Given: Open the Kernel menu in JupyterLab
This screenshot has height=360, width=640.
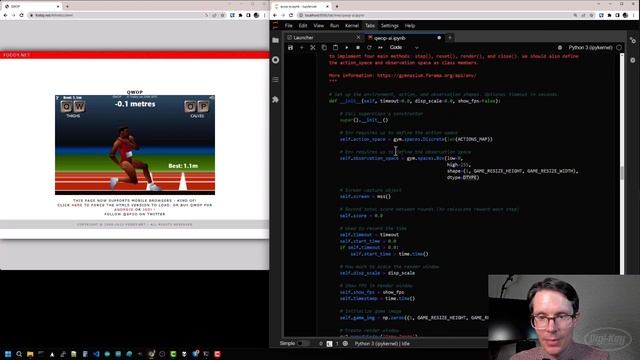Looking at the screenshot, I should (352, 26).
